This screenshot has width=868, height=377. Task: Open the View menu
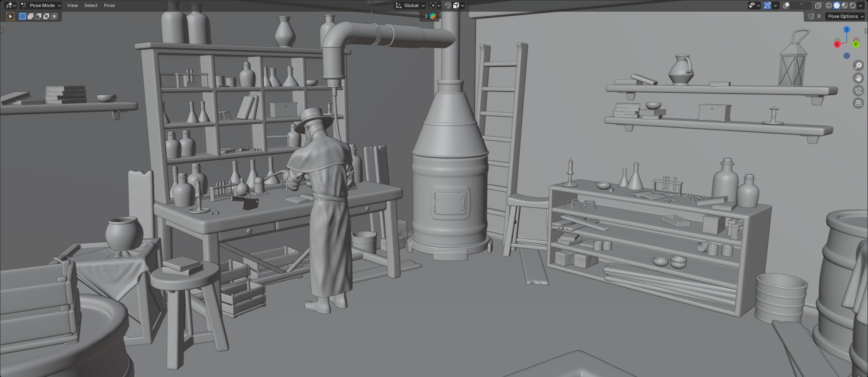click(72, 5)
